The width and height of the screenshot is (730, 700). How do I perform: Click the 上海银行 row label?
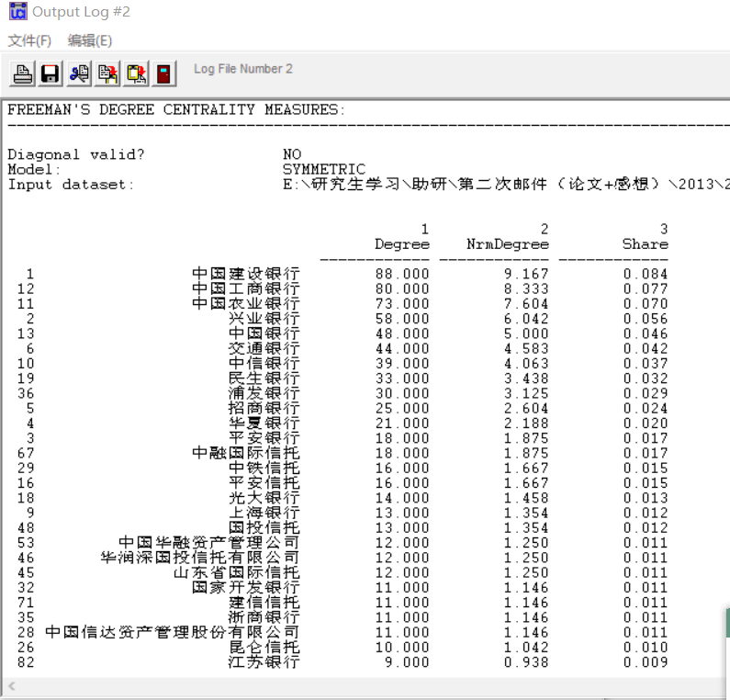click(264, 513)
